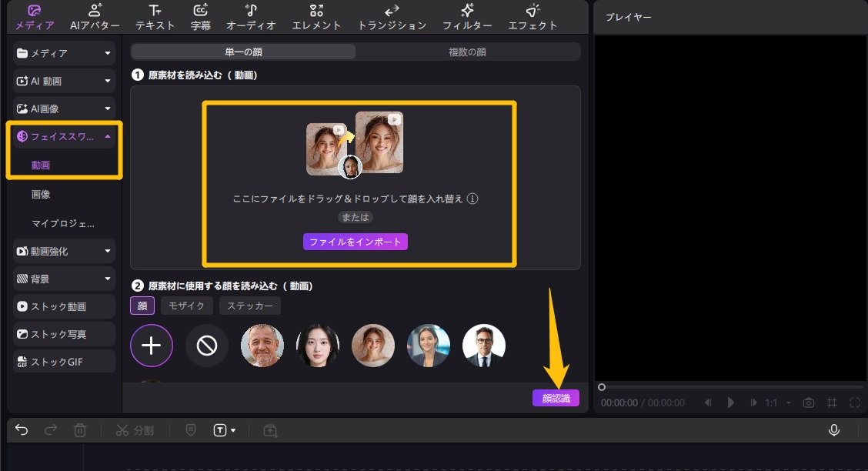Select ストックGIF in the sidebar
The image size is (868, 471).
tap(63, 361)
